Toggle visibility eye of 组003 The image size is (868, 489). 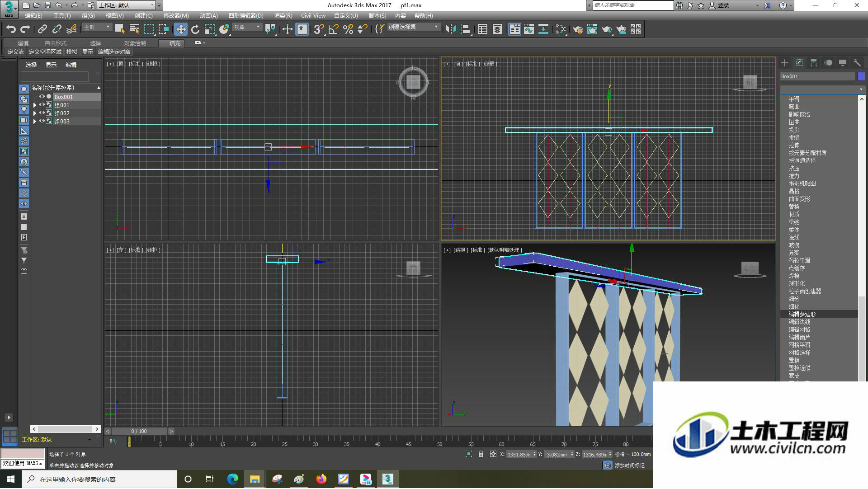(x=42, y=121)
